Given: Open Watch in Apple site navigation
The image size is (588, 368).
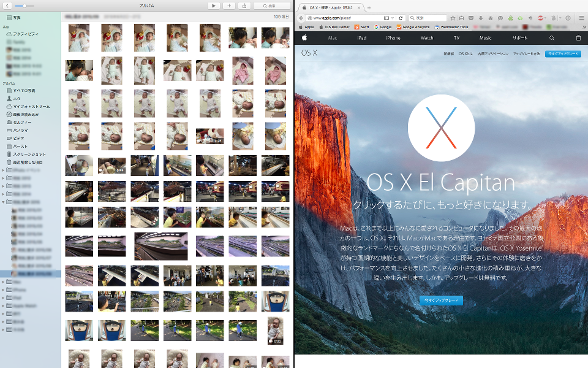Looking at the screenshot, I should pos(427,38).
